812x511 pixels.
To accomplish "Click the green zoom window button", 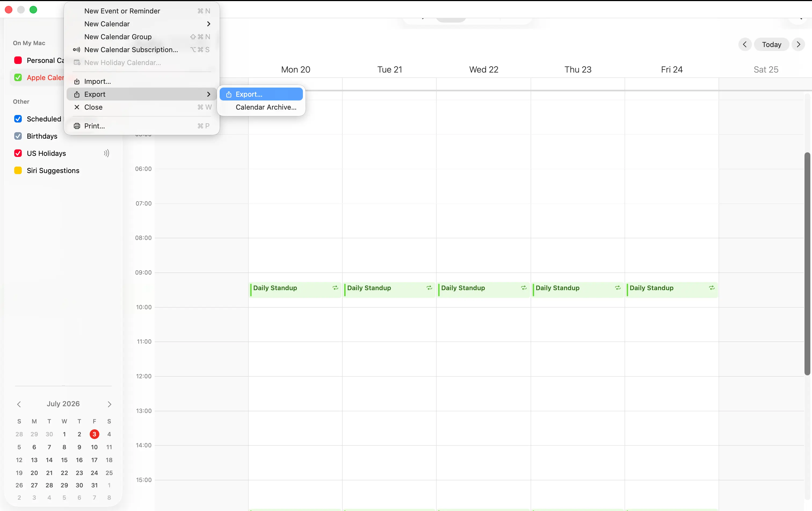I will coord(33,10).
